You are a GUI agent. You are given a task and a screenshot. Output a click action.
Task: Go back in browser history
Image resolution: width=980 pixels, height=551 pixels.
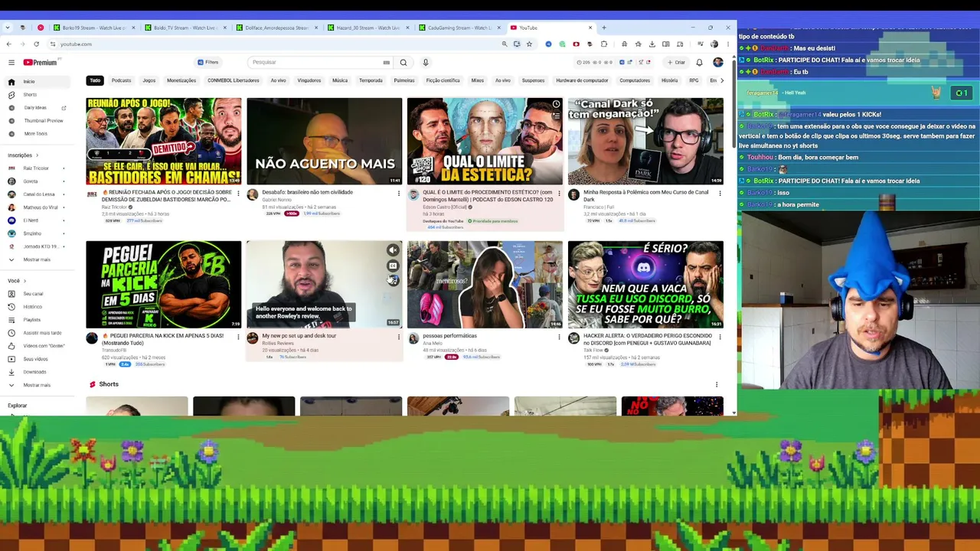8,44
